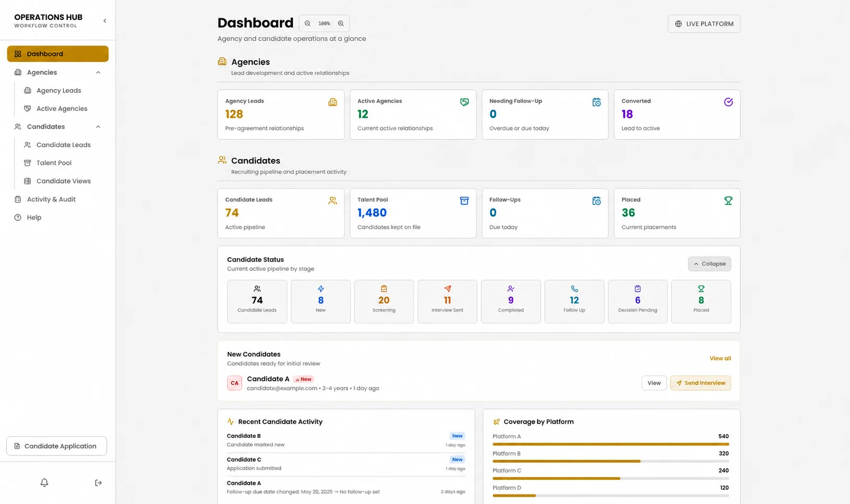The width and height of the screenshot is (850, 504).
Task: Click the people icon in Candidate Leads card
Action: pyautogui.click(x=333, y=201)
